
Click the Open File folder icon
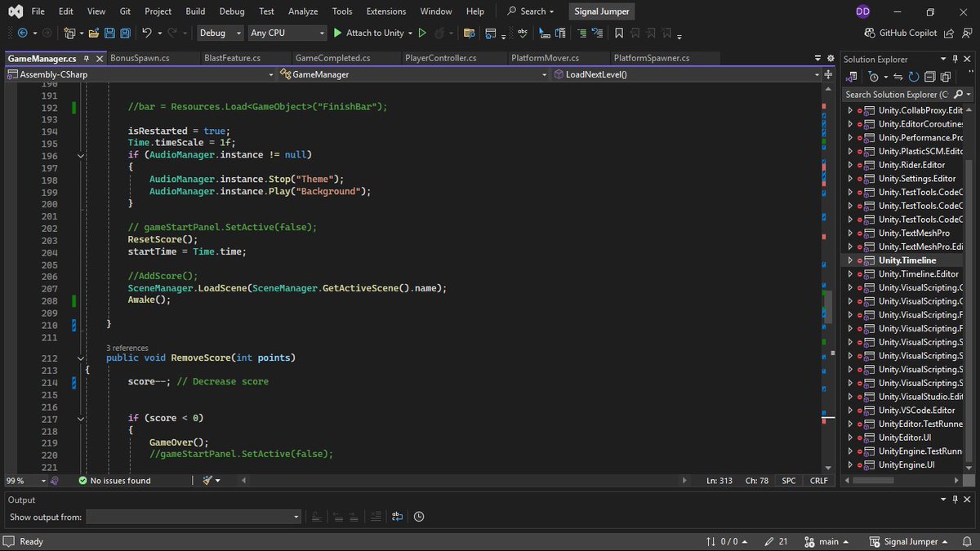[94, 33]
